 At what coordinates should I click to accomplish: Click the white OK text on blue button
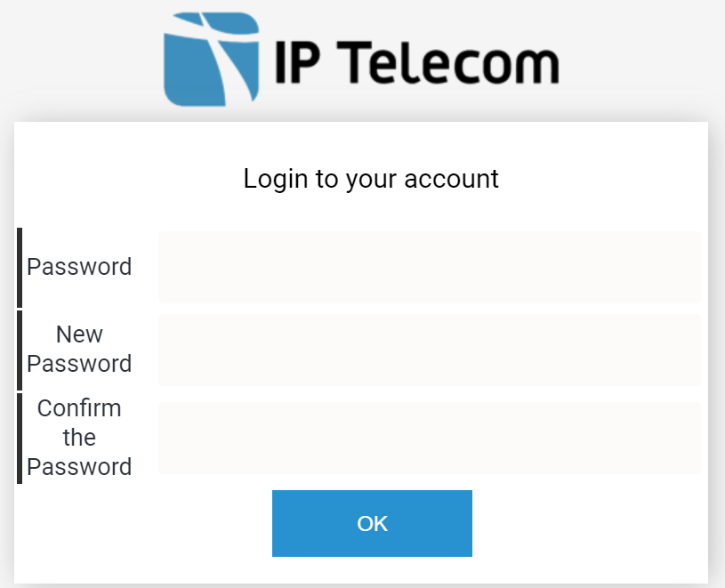pyautogui.click(x=372, y=524)
